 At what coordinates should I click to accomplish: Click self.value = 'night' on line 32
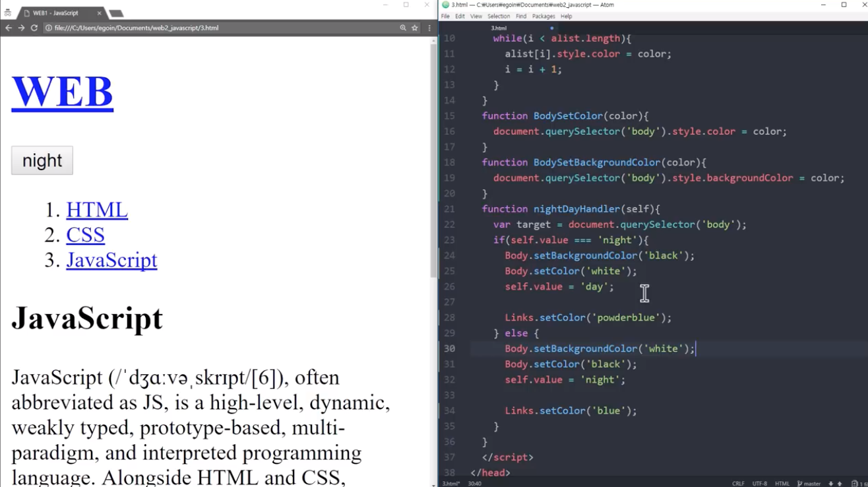565,379
